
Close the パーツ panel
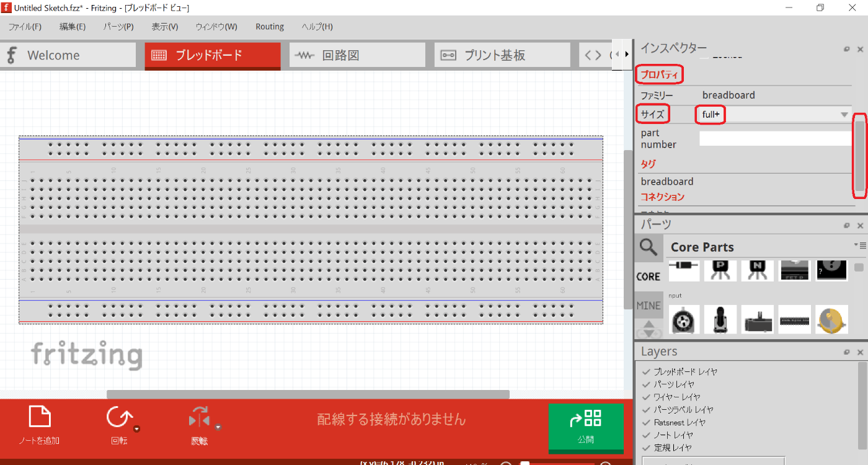pos(860,226)
